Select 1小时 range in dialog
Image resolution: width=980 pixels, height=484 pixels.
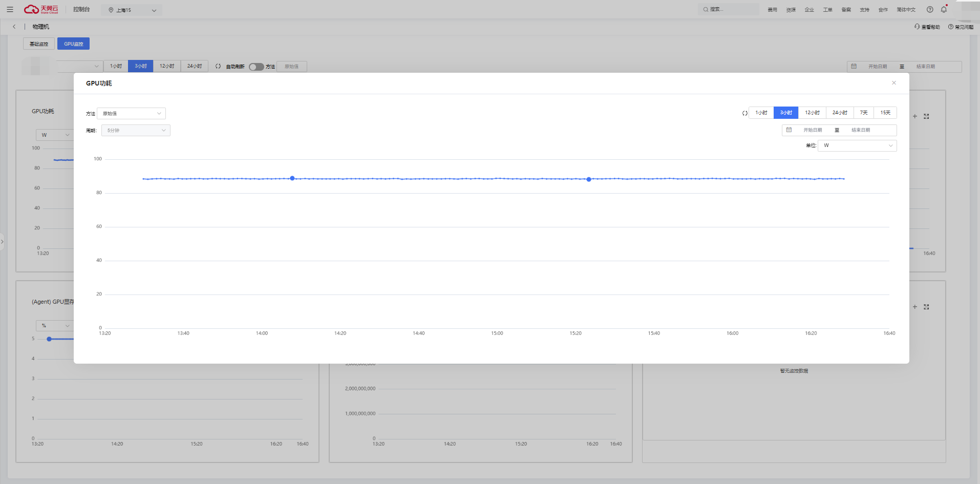pyautogui.click(x=761, y=113)
